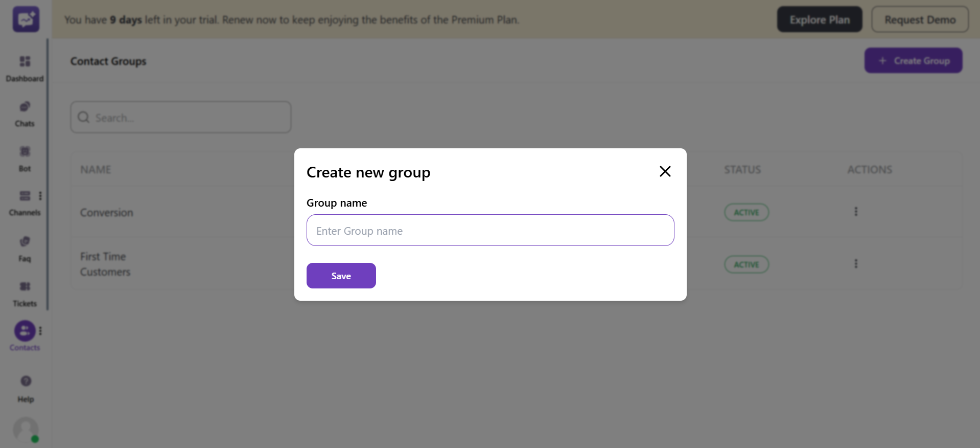980x448 pixels.
Task: Click the online status indicator on avatar
Action: coord(35,439)
